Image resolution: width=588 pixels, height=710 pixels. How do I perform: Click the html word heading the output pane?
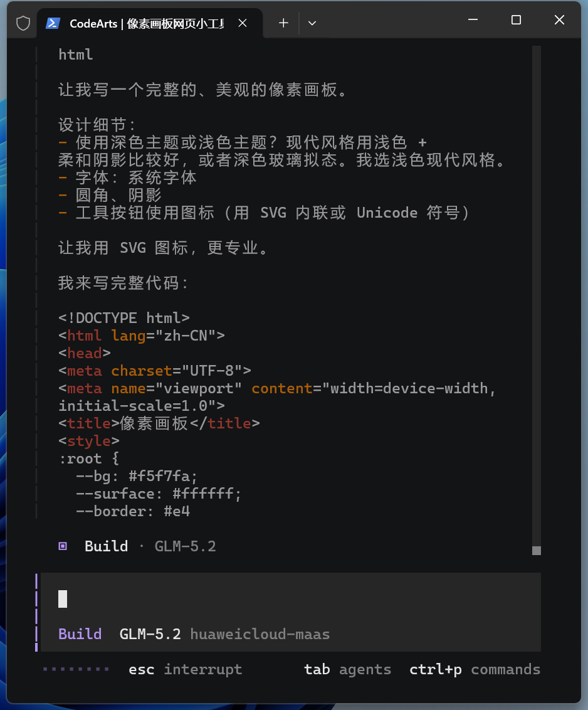click(76, 55)
